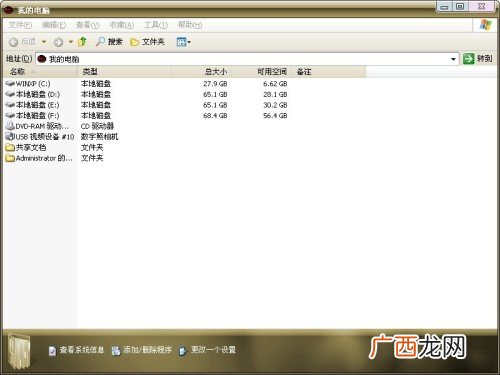This screenshot has height=375, width=500.
Task: Open the 文件(F) menu
Action: (x=20, y=25)
